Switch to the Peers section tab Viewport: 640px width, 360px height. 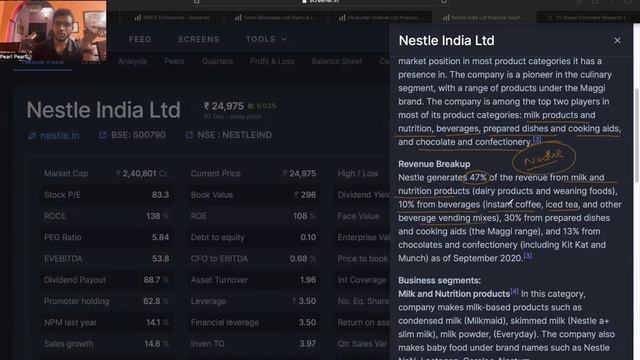[174, 61]
